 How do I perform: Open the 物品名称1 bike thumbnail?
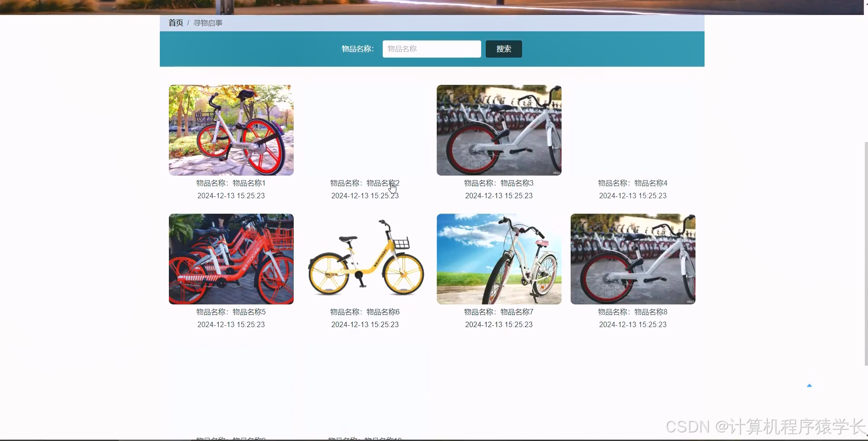(x=231, y=130)
